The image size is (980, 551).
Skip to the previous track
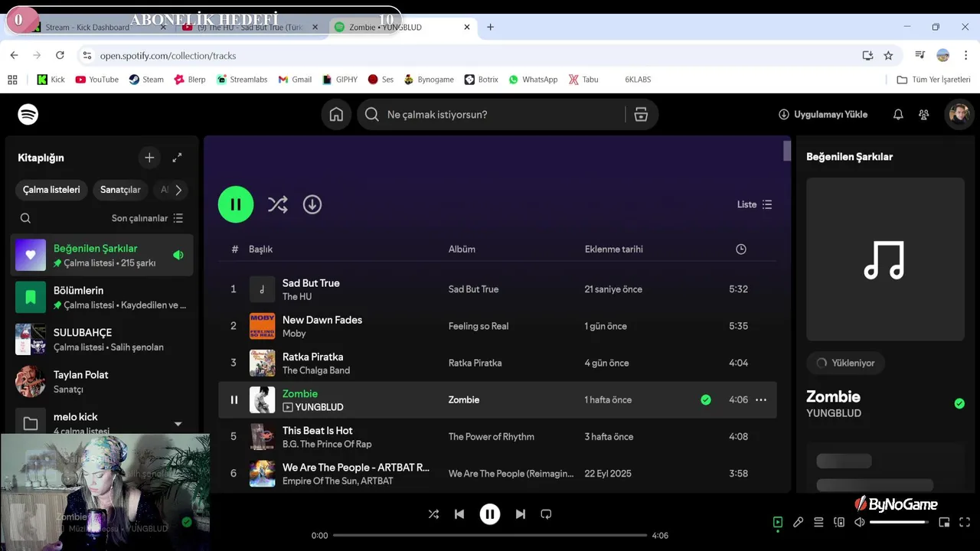(x=459, y=514)
